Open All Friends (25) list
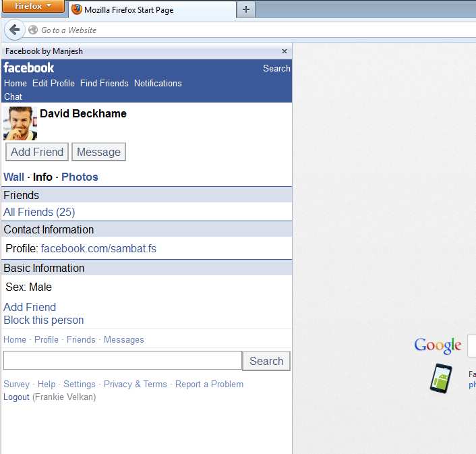Image resolution: width=476 pixels, height=454 pixels. pos(39,212)
